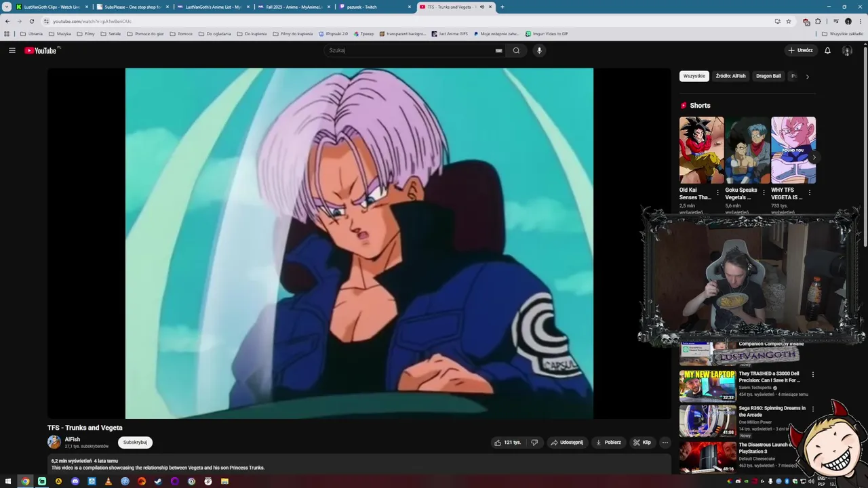868x488 pixels.
Task: Open options for Old Kai Senses short
Action: click(718, 192)
